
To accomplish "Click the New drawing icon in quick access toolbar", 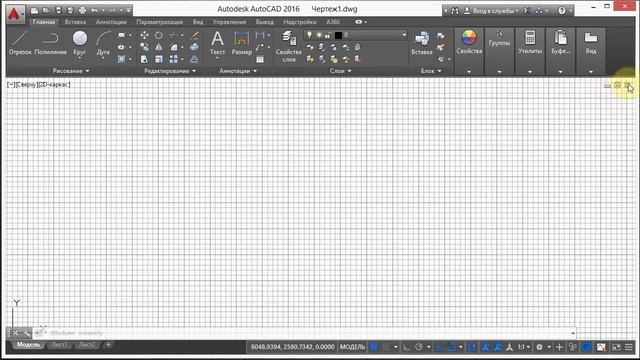I will point(34,10).
